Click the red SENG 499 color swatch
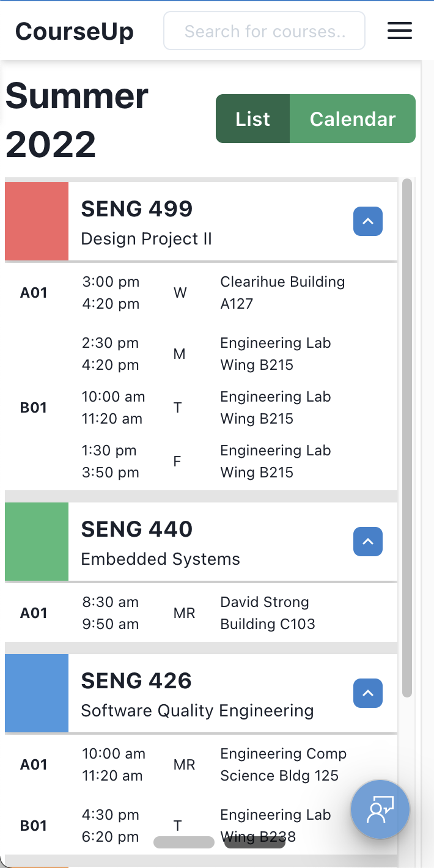434x868 pixels. pyautogui.click(x=37, y=221)
